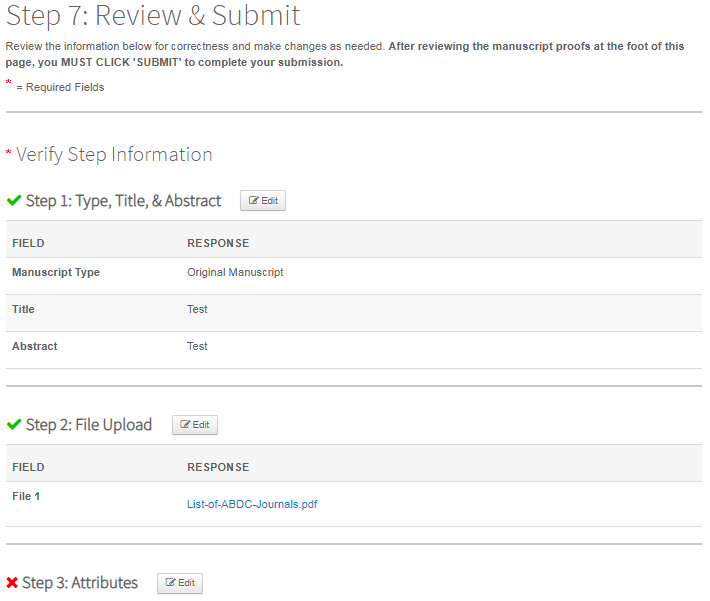Screen dimensions: 710x601
Task: Click the Step 1: Type, Title, & Abstract heading
Action: pos(123,201)
